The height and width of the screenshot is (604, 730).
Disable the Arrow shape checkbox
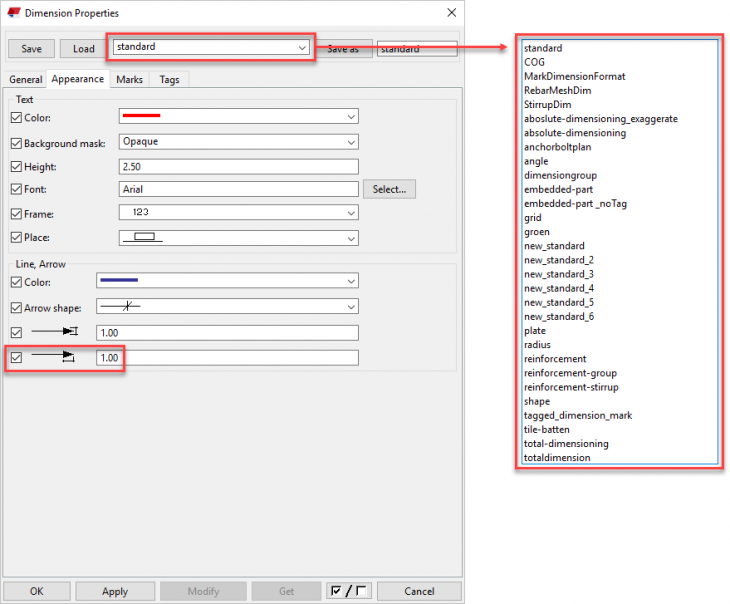coord(15,307)
